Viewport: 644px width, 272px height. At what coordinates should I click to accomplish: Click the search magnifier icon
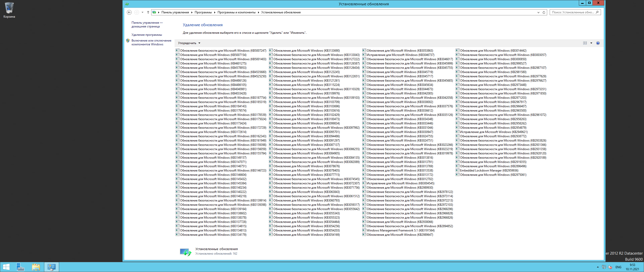tap(597, 12)
